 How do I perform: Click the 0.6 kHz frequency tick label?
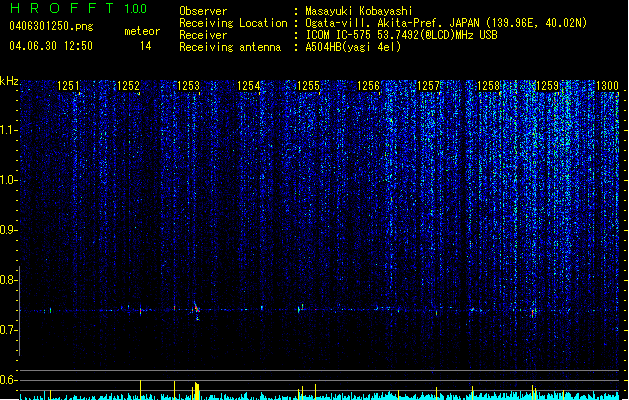(x=8, y=380)
